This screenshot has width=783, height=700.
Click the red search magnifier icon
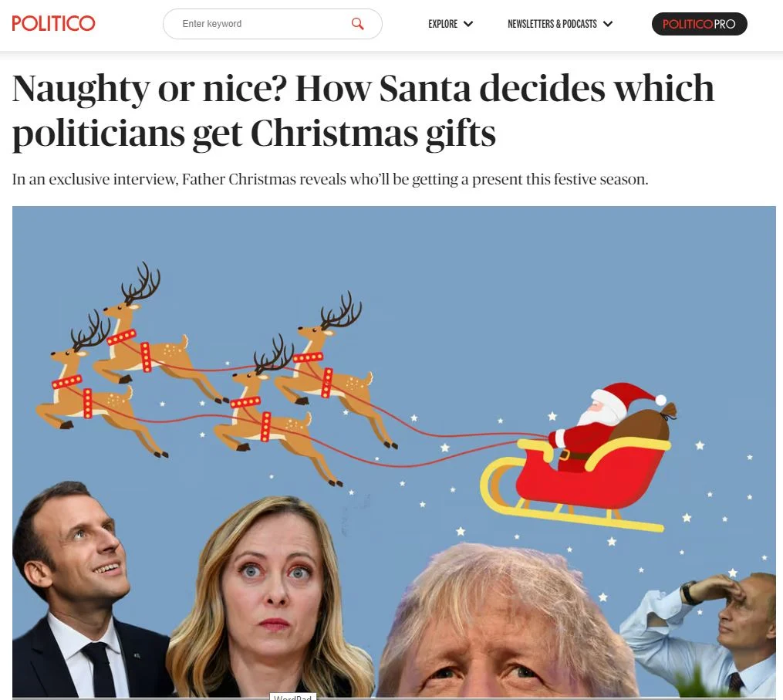(x=357, y=23)
